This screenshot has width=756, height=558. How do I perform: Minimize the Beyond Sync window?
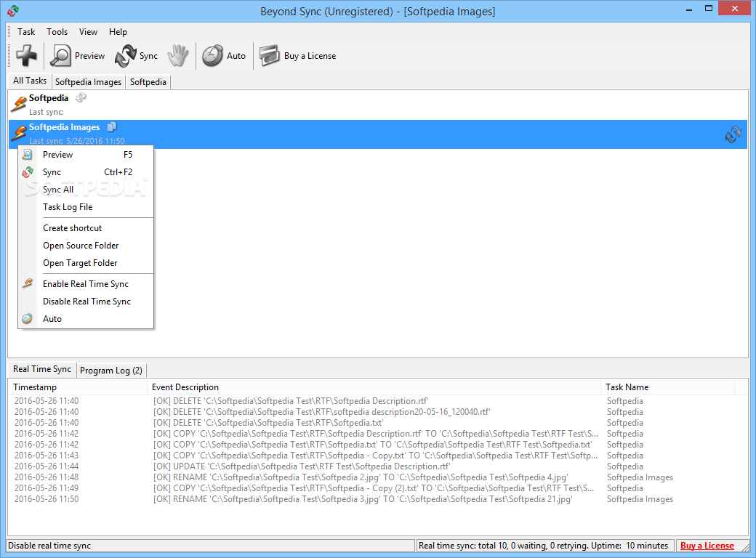pos(689,8)
